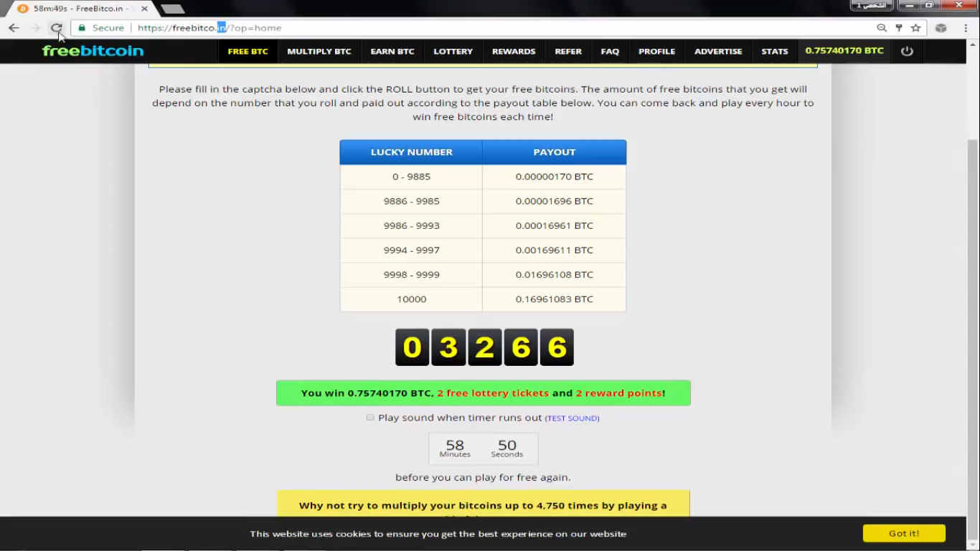Go to the LOTTERY page

pos(453,52)
